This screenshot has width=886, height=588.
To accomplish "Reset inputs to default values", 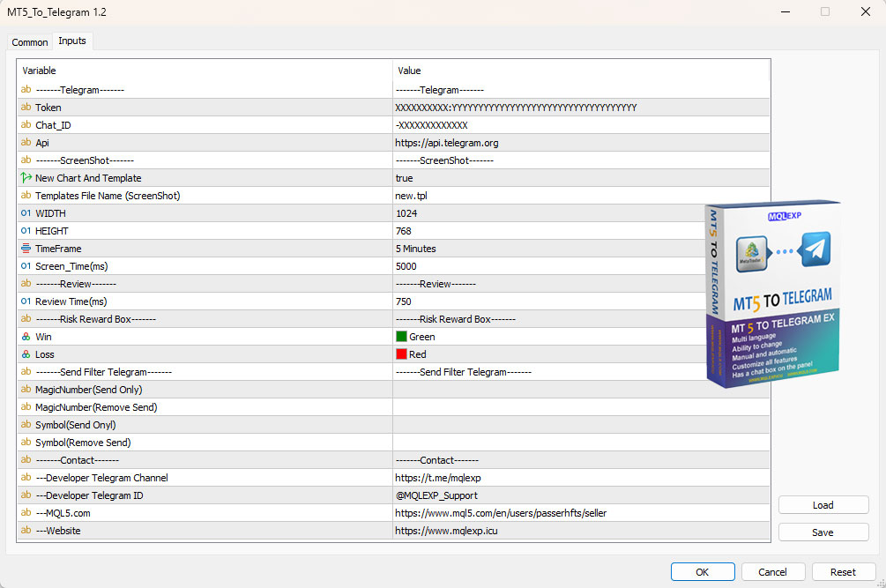I will (843, 571).
